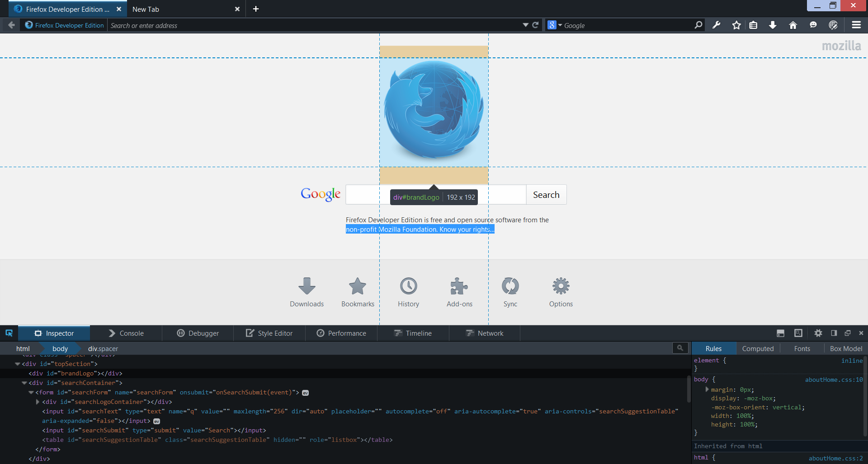The width and height of the screenshot is (868, 464).
Task: Open aboutHome.css:10 source link
Action: tap(834, 380)
